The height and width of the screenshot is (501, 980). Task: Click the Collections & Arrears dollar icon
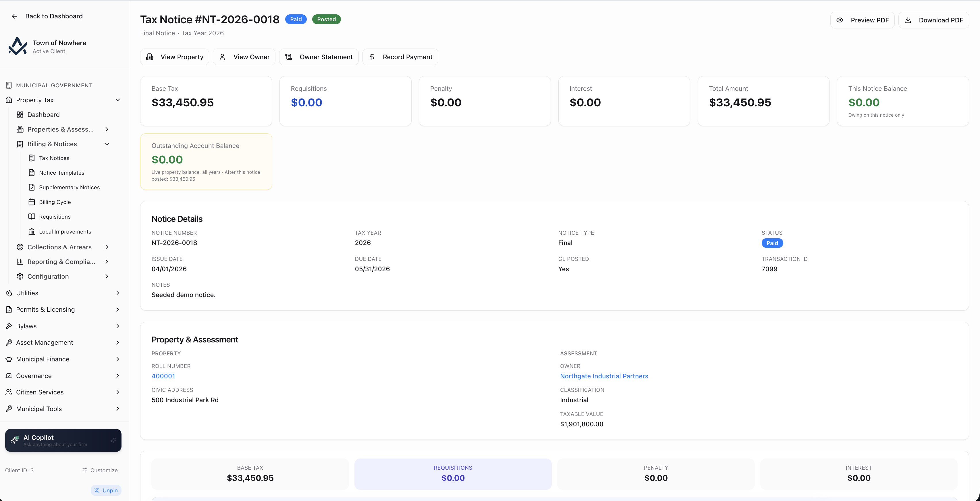click(x=20, y=247)
